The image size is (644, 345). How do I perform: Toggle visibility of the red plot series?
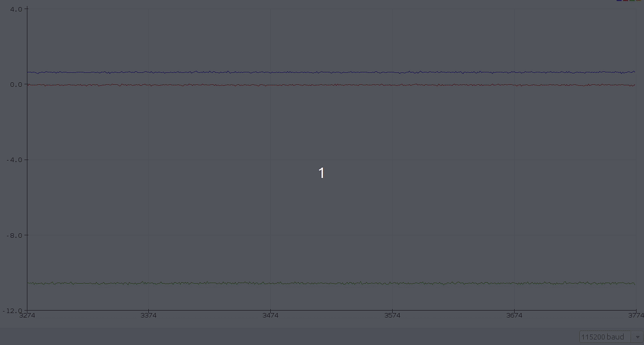coord(625,1)
